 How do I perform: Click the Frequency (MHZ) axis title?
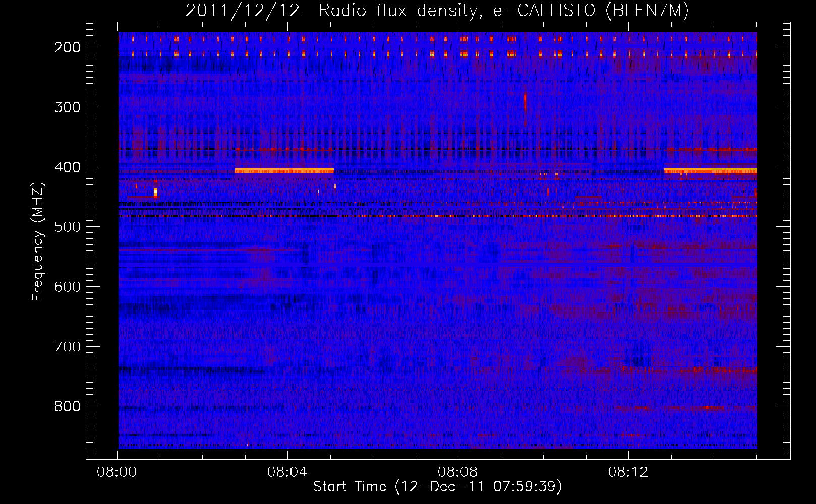[x=38, y=241]
